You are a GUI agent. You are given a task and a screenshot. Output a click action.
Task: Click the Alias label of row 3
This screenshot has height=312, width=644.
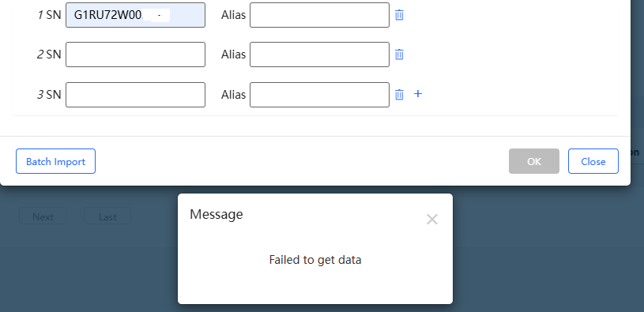click(233, 95)
